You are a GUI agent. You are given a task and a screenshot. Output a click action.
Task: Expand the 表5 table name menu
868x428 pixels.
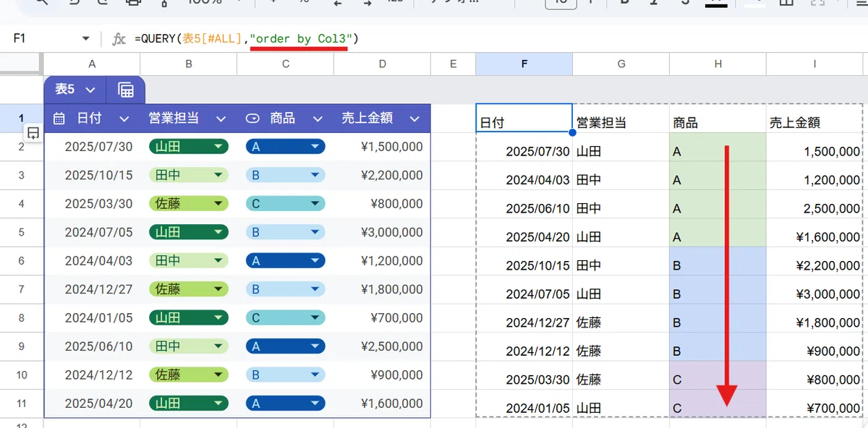(90, 90)
